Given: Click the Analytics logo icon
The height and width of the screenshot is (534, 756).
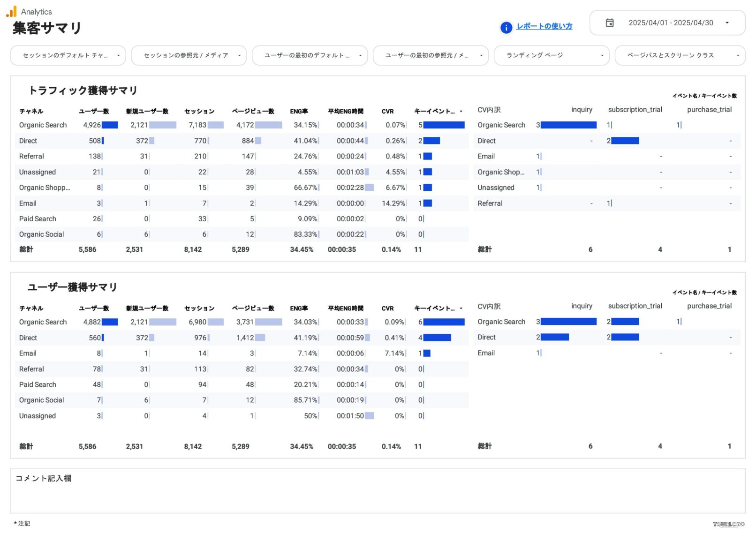Looking at the screenshot, I should [x=11, y=12].
